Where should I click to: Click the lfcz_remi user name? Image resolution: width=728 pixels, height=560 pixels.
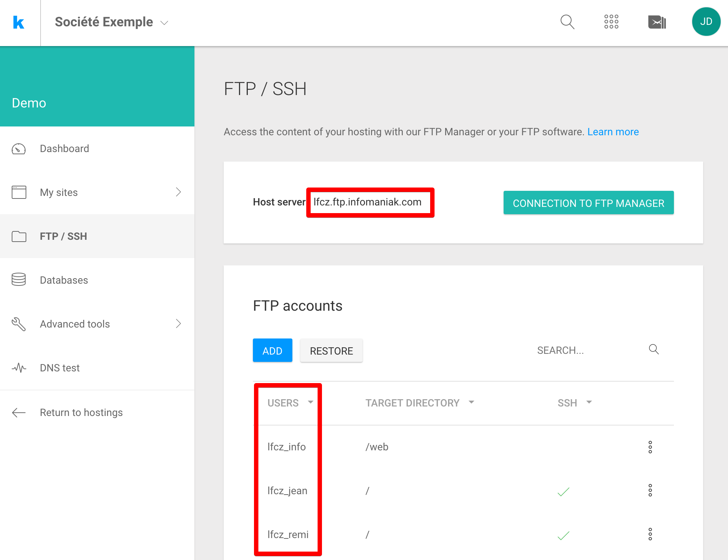click(x=288, y=535)
